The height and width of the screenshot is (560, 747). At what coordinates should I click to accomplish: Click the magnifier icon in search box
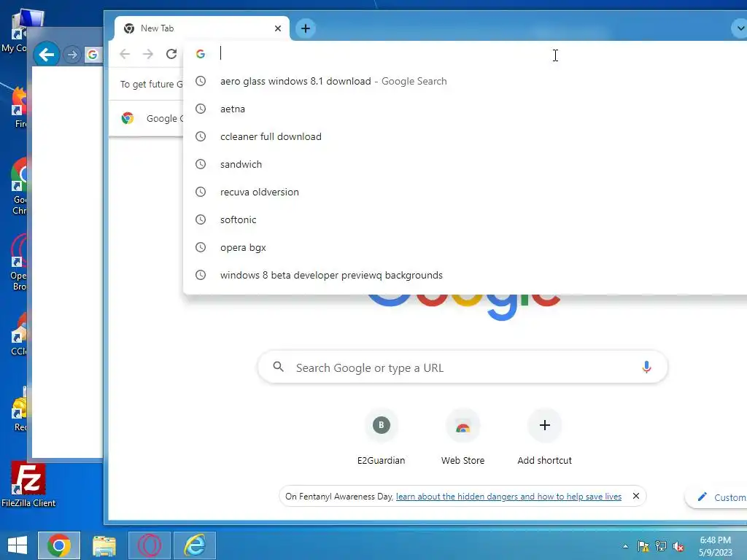(279, 367)
